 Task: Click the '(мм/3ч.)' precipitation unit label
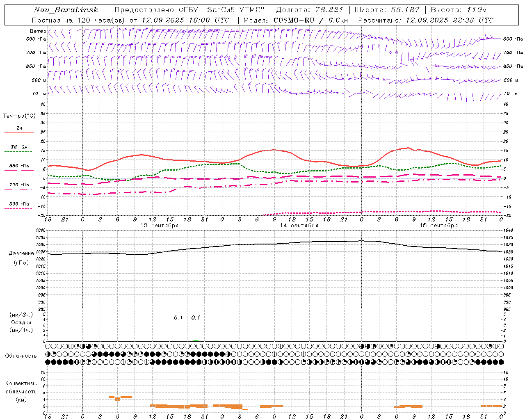pyautogui.click(x=21, y=315)
